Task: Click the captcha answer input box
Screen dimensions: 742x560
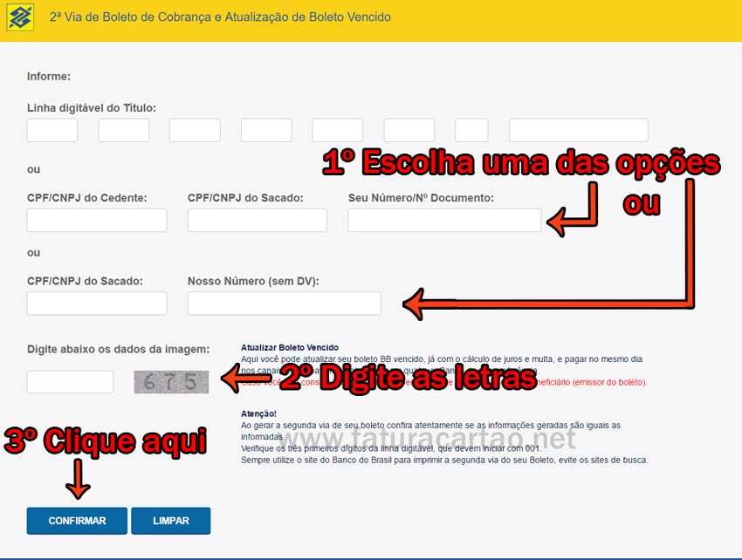Action: [x=70, y=381]
